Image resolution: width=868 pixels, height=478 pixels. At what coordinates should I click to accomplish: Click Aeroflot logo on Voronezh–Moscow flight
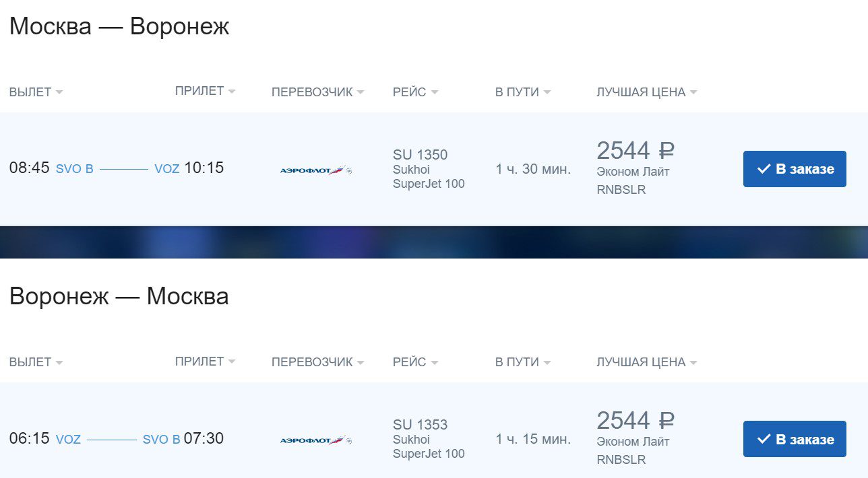[316, 440]
